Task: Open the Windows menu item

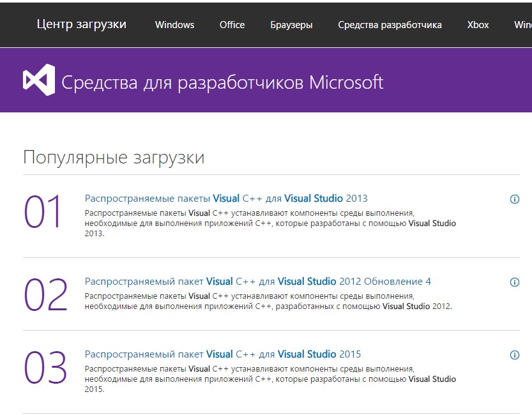Action: [x=175, y=25]
